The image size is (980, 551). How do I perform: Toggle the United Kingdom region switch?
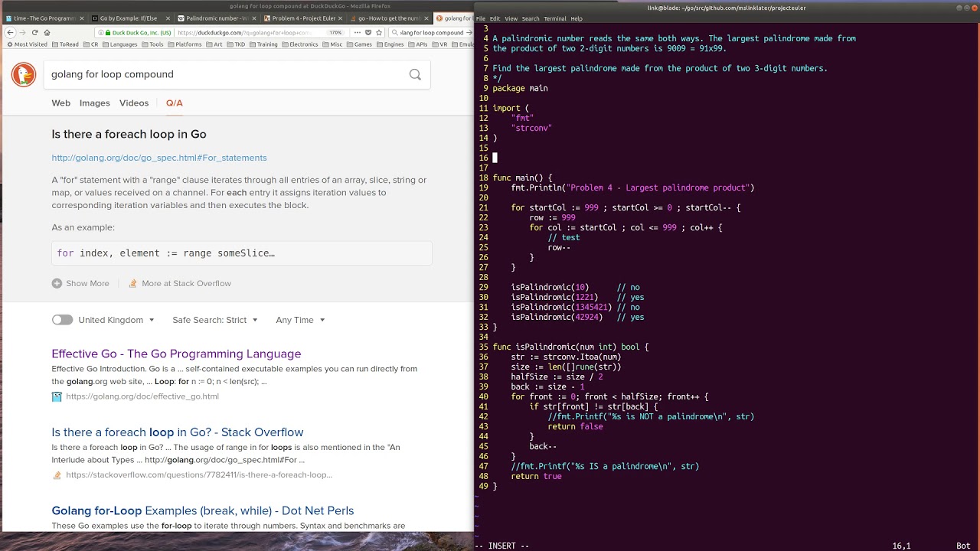click(x=62, y=320)
